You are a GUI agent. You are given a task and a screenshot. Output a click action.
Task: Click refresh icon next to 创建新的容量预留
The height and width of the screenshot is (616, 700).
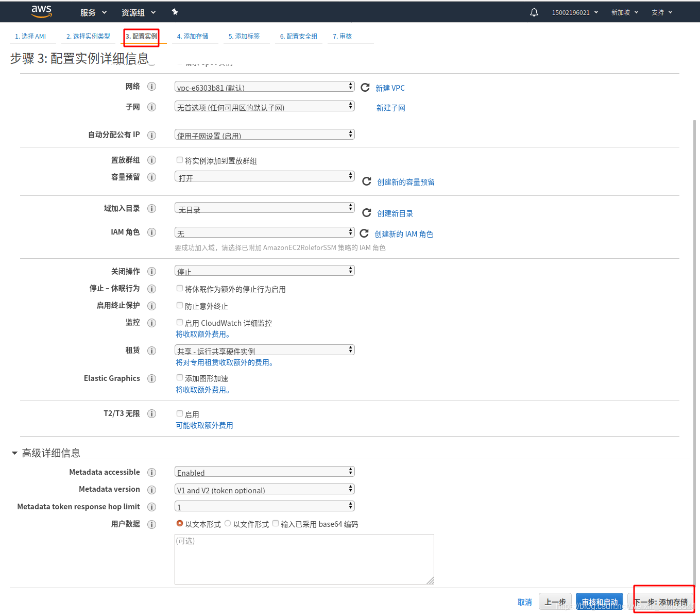click(x=367, y=181)
